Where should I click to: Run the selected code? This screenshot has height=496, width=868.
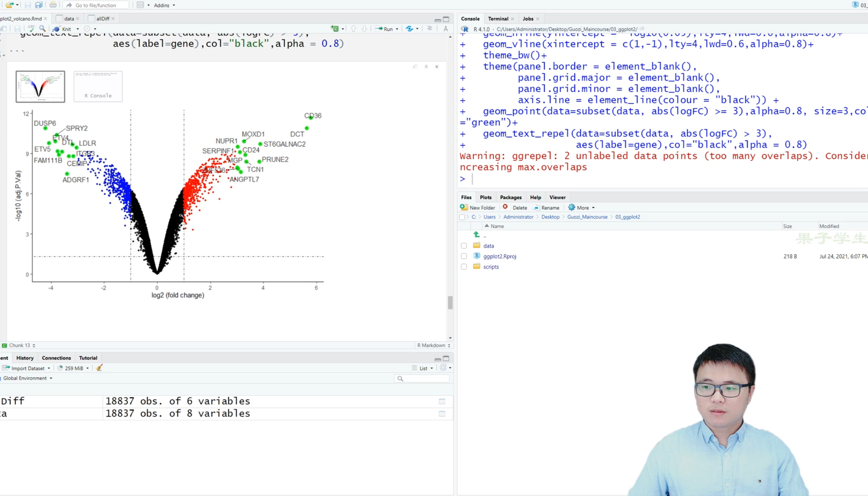tap(384, 29)
